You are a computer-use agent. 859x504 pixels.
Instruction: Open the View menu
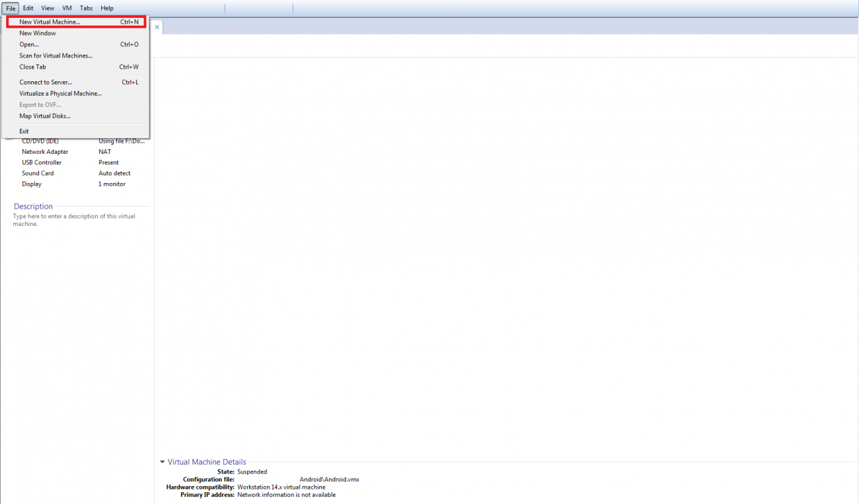pyautogui.click(x=48, y=8)
